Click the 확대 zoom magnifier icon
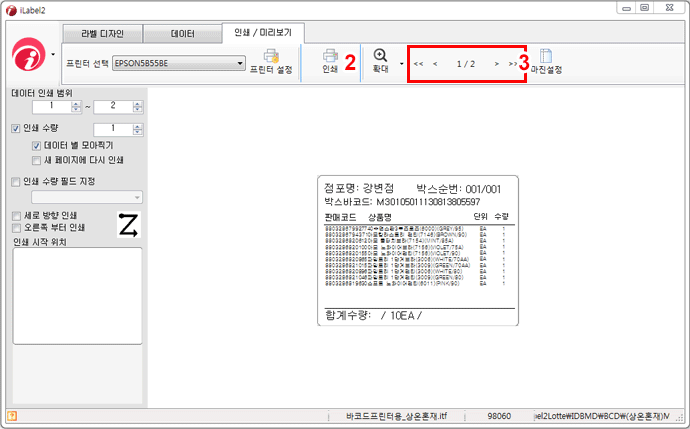This screenshot has height=429, width=690. 380,55
